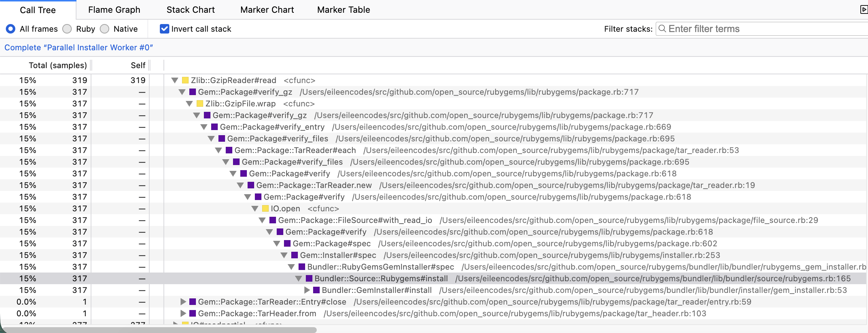
Task: Click the Complete Parallel Installer Worker #0 link
Action: [79, 47]
